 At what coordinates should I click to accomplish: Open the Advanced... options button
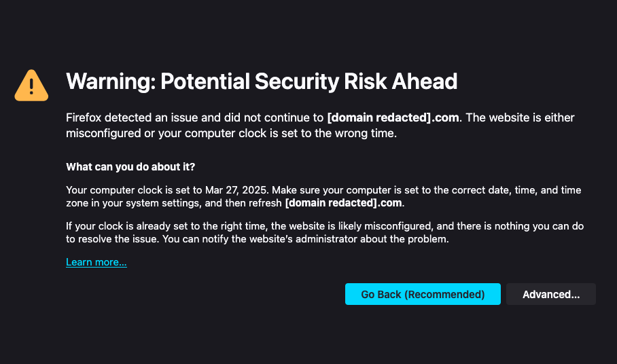550,294
